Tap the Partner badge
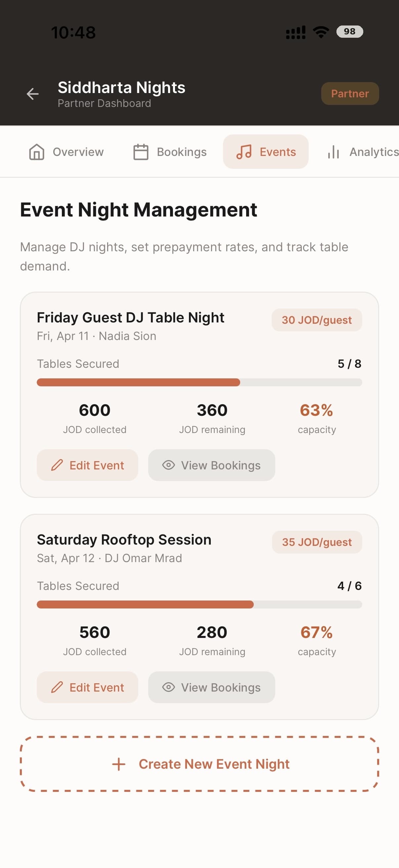Screen dimensions: 399x868 pyautogui.click(x=350, y=94)
